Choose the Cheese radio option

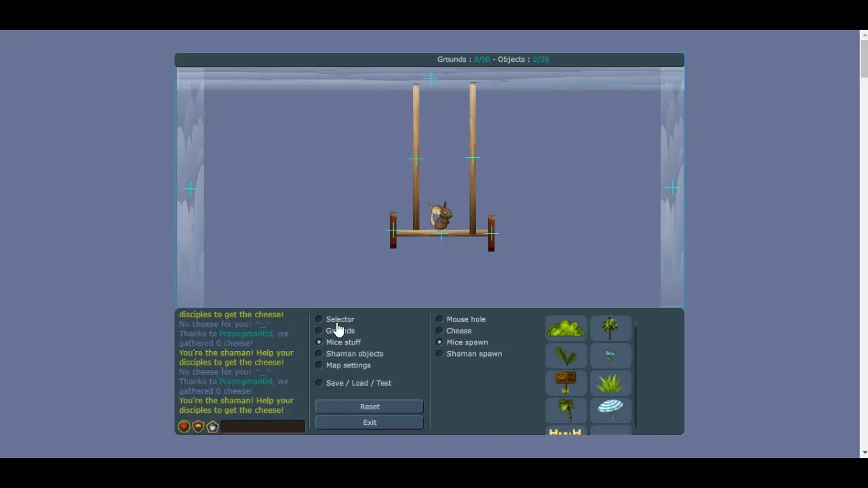[x=439, y=331]
